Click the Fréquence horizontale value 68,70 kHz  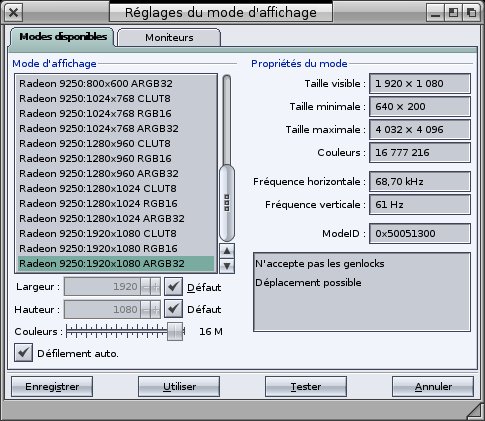420,181
